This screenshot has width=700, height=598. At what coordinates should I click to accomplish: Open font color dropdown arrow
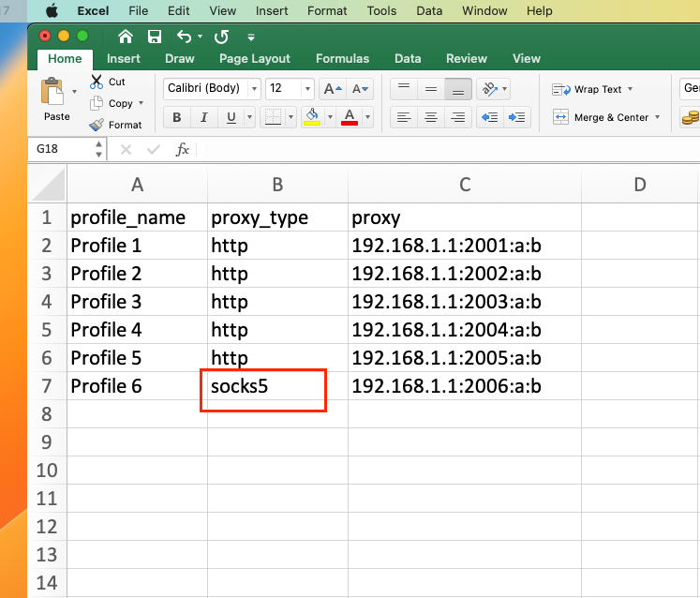coord(368,117)
